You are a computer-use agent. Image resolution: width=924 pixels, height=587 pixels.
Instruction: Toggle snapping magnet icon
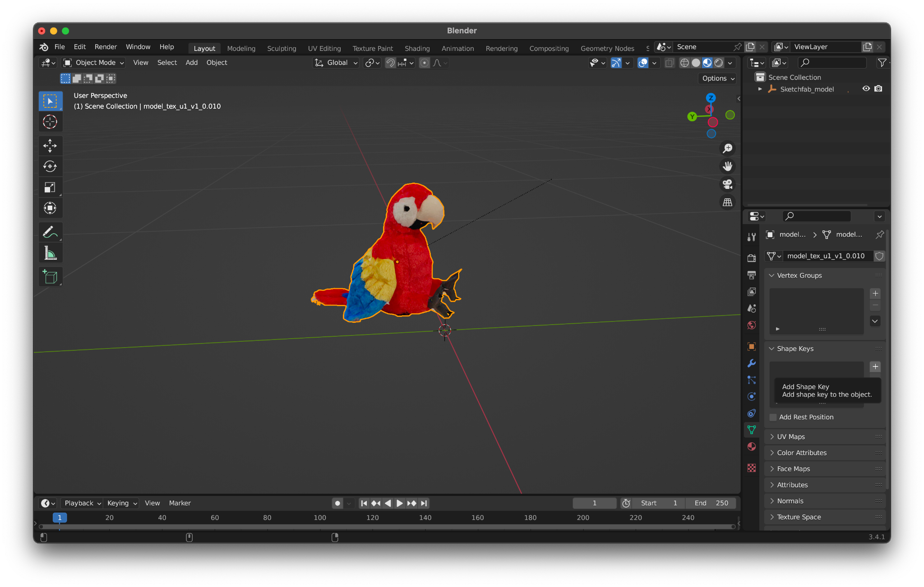pos(390,63)
